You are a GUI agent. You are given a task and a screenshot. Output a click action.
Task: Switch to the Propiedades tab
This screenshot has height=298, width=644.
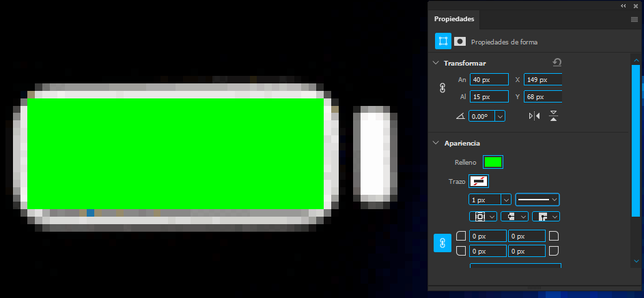coord(454,19)
